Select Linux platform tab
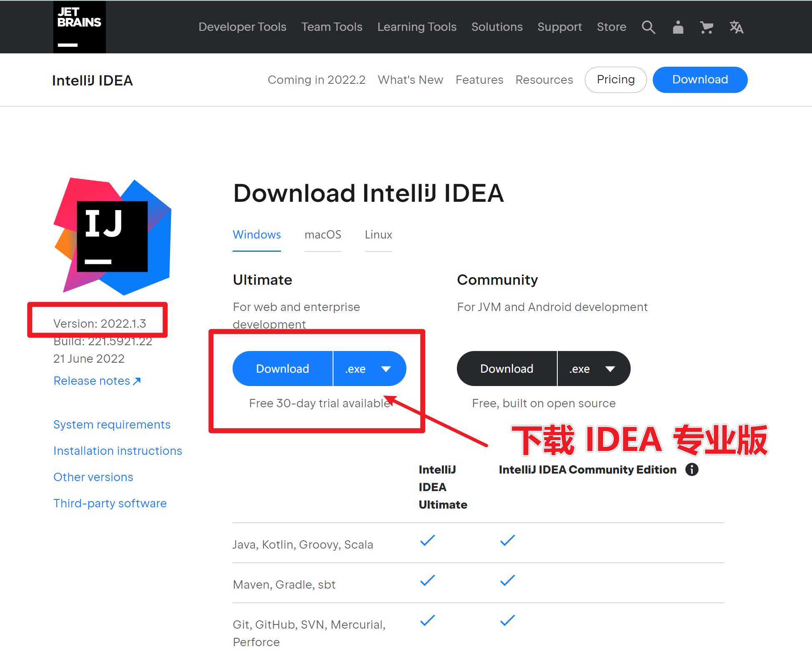 (x=379, y=234)
